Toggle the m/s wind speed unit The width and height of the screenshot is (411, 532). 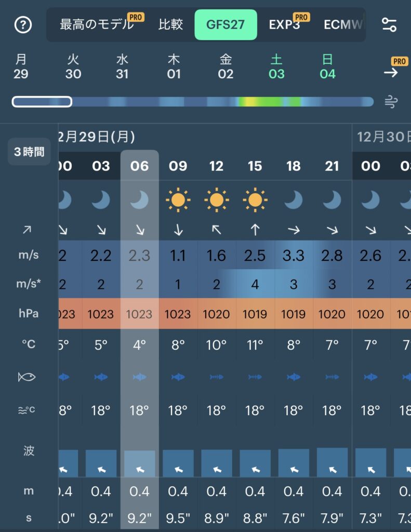click(29, 255)
